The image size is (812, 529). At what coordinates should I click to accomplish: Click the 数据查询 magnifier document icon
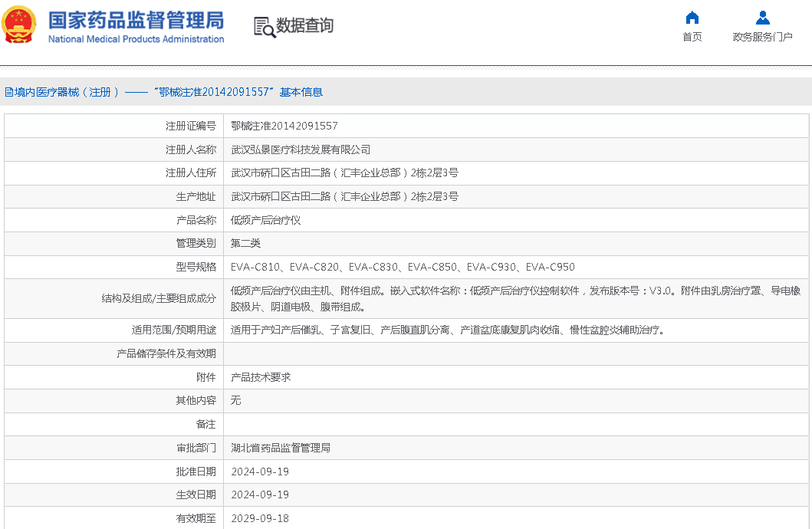click(264, 27)
